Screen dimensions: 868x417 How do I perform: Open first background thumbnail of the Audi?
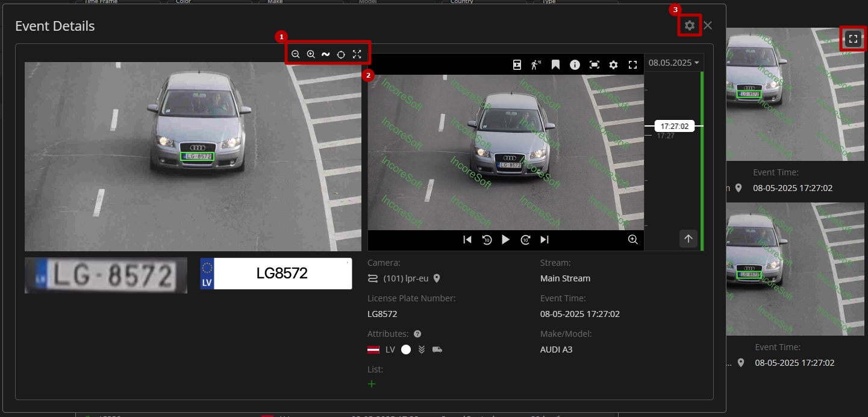coord(796,94)
